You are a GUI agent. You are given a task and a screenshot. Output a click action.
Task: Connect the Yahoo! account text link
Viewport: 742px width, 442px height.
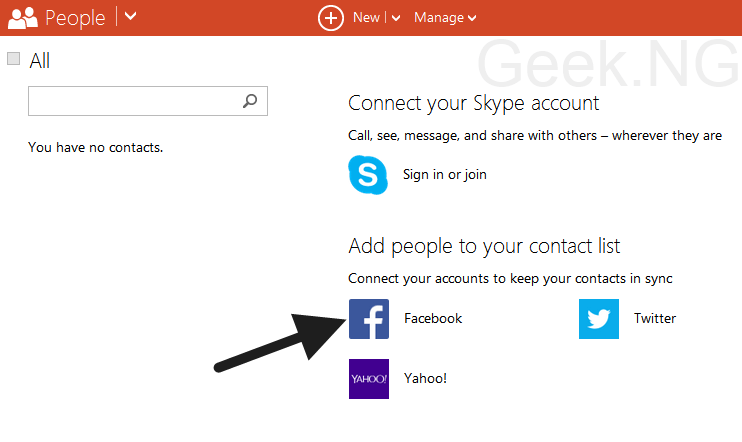(x=425, y=379)
